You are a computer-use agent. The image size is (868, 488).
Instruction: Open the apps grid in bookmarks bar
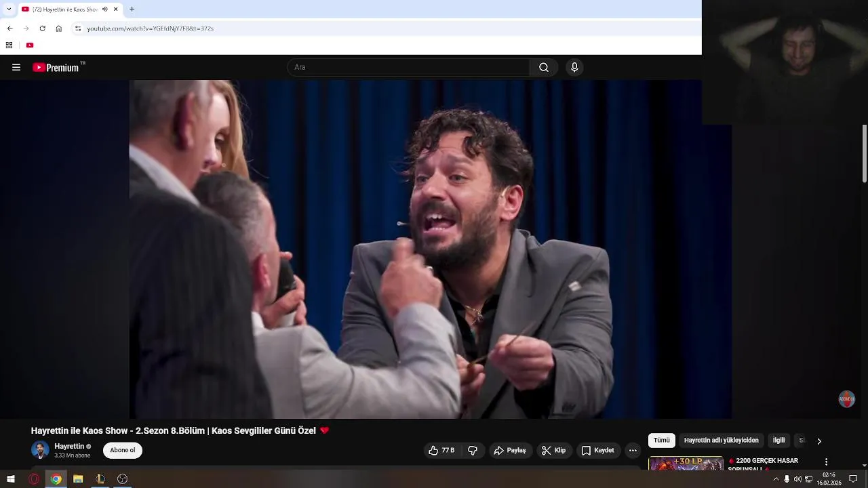[x=9, y=45]
